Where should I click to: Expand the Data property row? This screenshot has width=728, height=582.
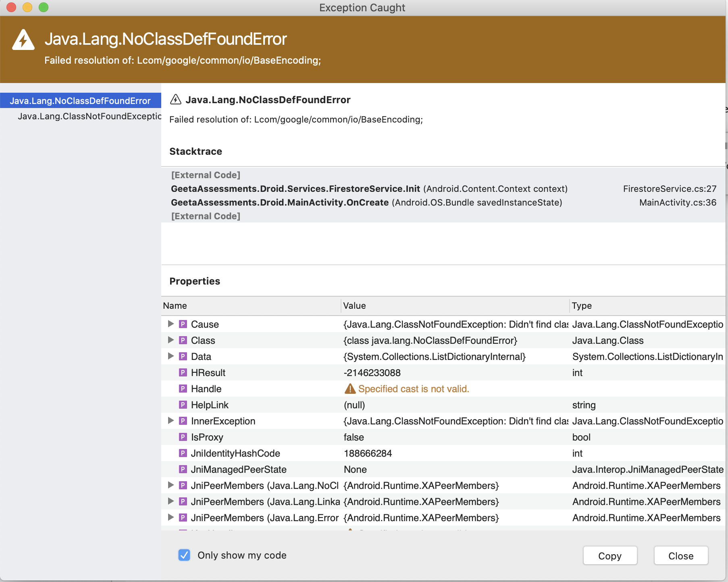point(171,356)
